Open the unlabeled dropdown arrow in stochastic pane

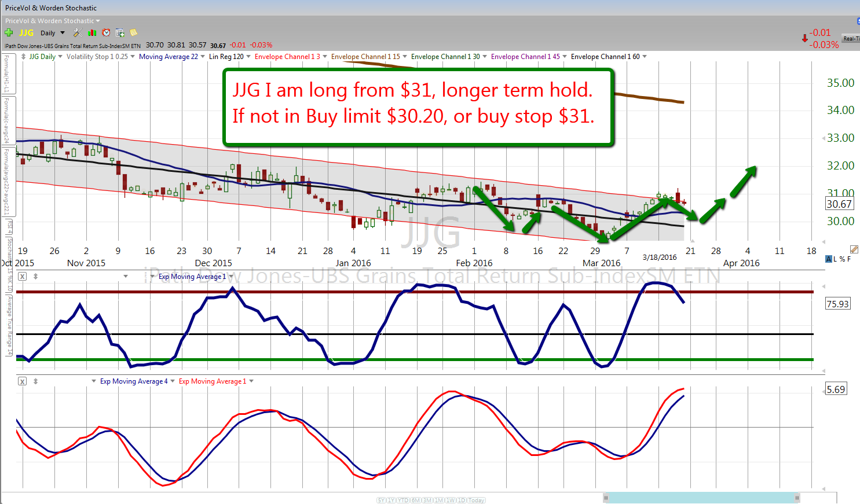[126, 277]
